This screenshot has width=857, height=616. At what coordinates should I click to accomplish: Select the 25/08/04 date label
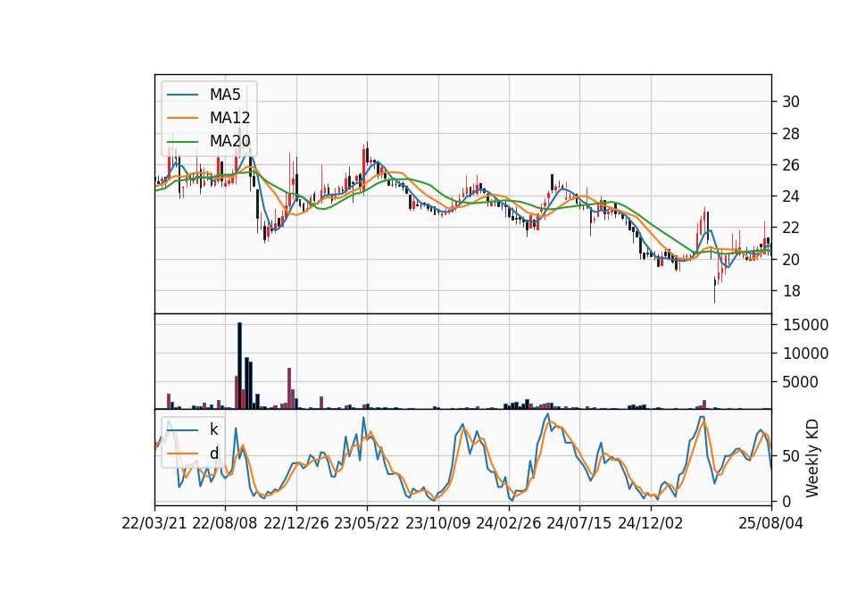(771, 523)
